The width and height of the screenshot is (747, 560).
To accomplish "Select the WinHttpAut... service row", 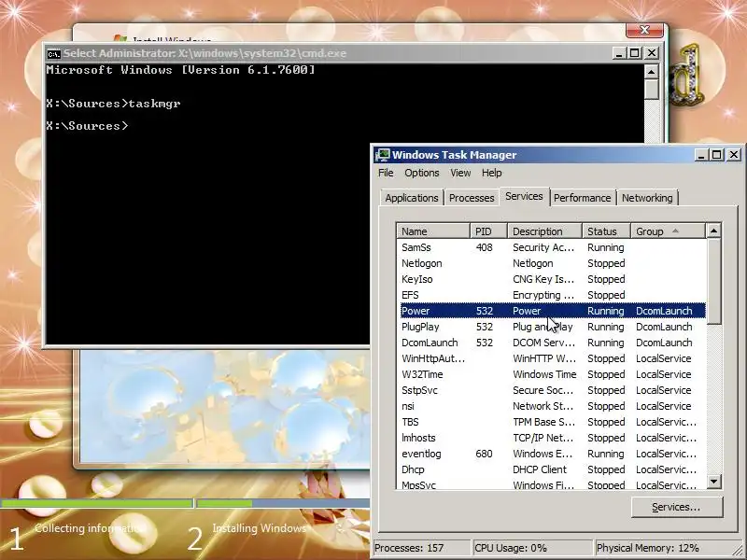I will tap(553, 358).
